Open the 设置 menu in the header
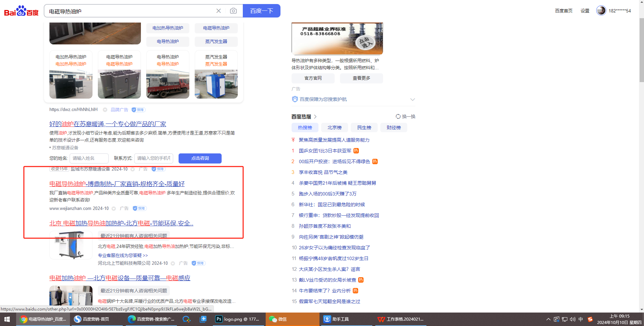Screen dimensions: 644x326 (585, 11)
